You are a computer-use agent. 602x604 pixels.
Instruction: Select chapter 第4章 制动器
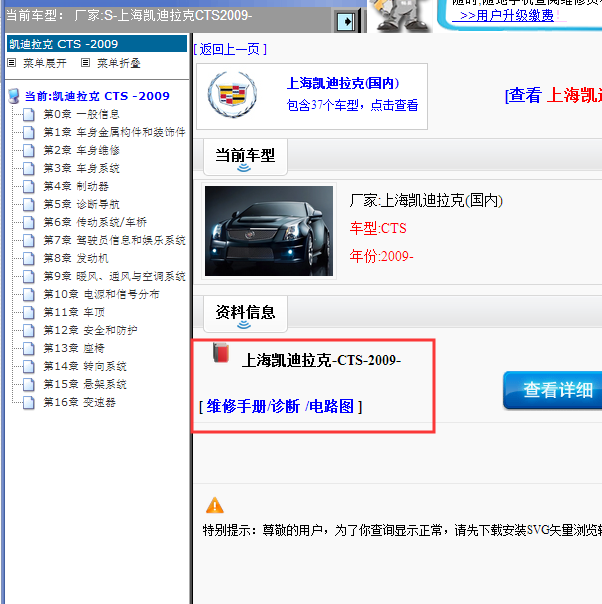[x=76, y=186]
